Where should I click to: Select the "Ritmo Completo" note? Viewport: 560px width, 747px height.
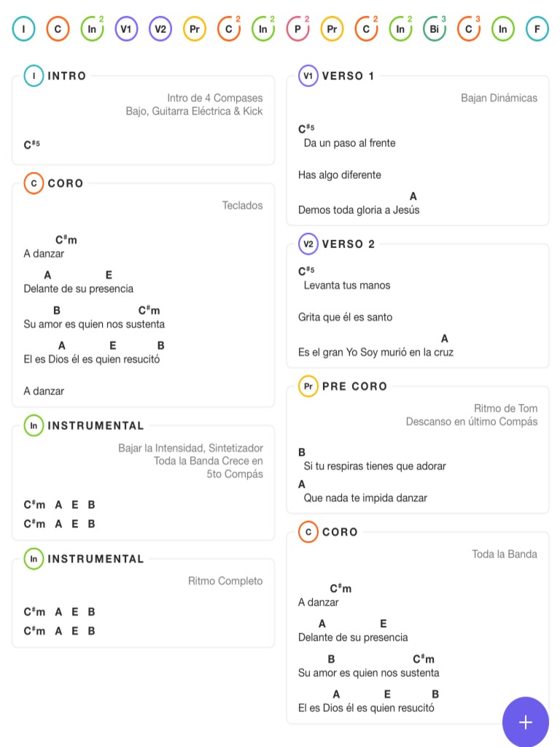click(225, 581)
